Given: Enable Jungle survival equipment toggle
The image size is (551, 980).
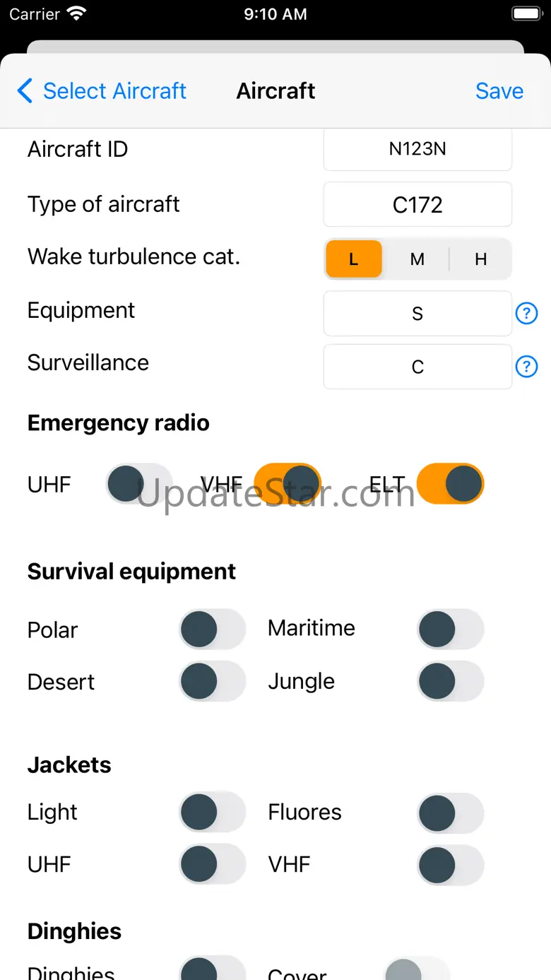Looking at the screenshot, I should tap(451, 682).
